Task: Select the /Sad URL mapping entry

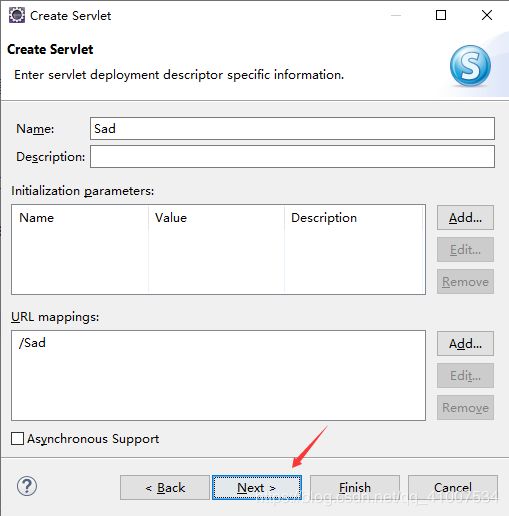Action: pyautogui.click(x=32, y=343)
